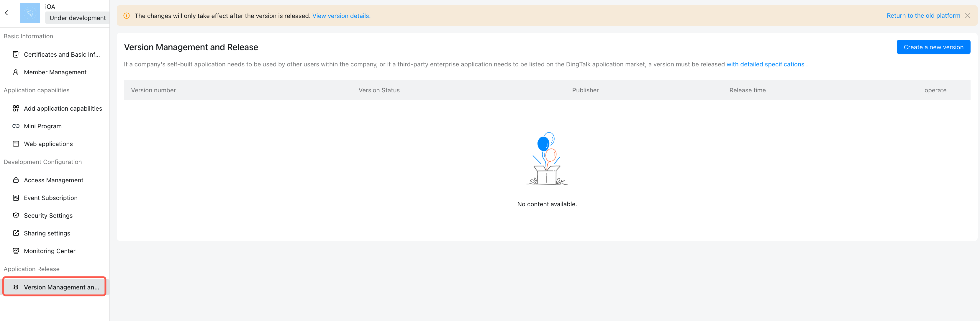Click the back arrow beside iOA
The height and width of the screenshot is (321, 980).
(x=6, y=13)
